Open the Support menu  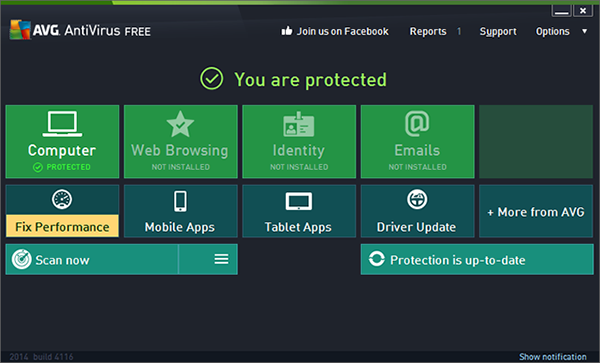[x=498, y=31]
